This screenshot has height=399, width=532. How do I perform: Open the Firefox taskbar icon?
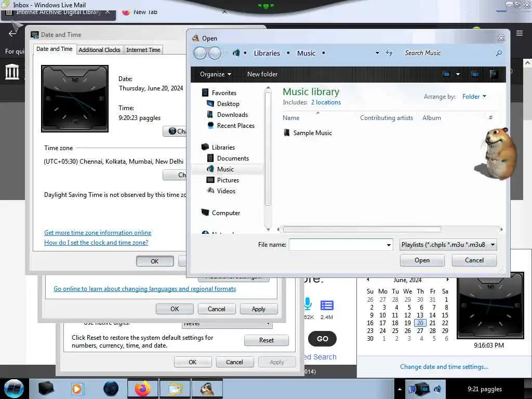point(142,389)
